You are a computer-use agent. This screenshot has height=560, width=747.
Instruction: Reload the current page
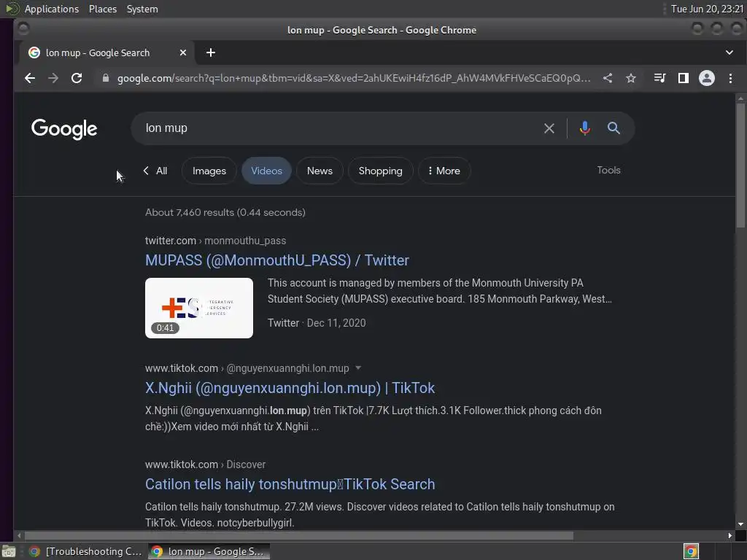click(x=77, y=78)
